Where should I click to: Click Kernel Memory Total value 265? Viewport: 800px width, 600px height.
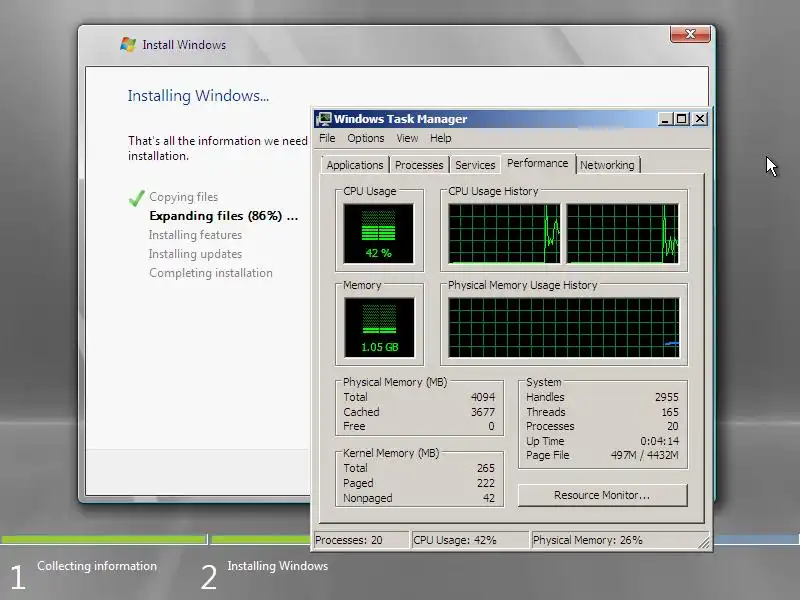486,468
